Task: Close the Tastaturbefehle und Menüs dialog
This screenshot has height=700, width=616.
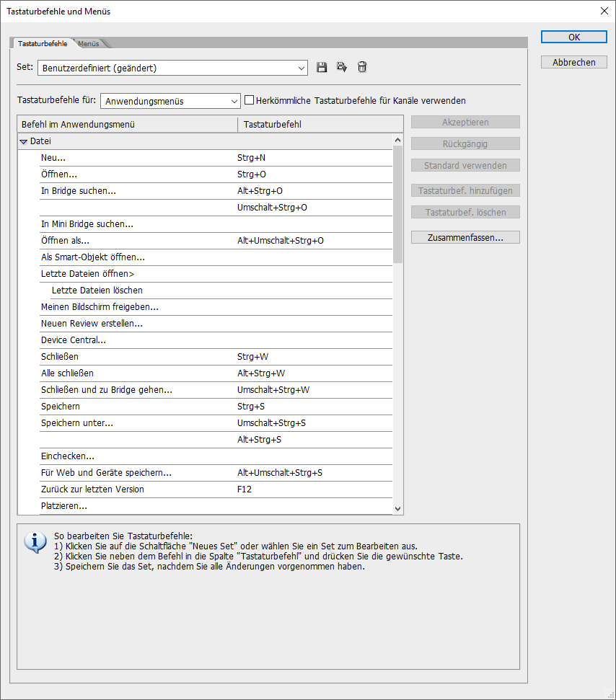Action: click(604, 12)
